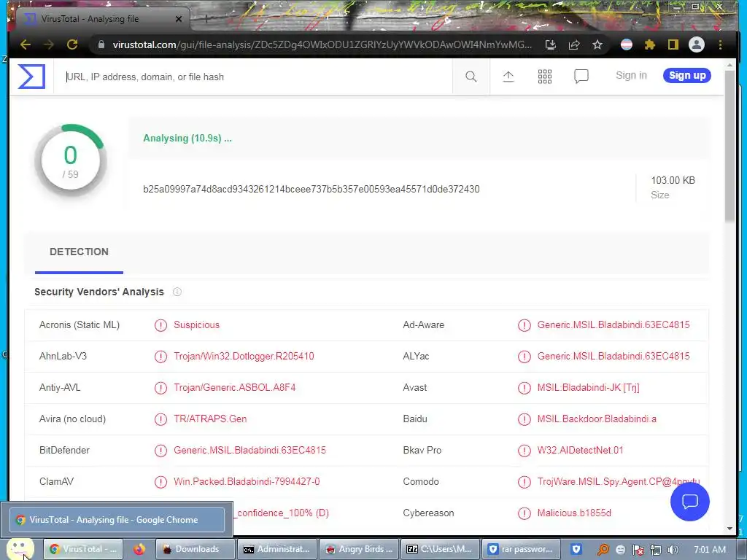
Task: Click the Chrome address bar URL
Action: [322, 44]
